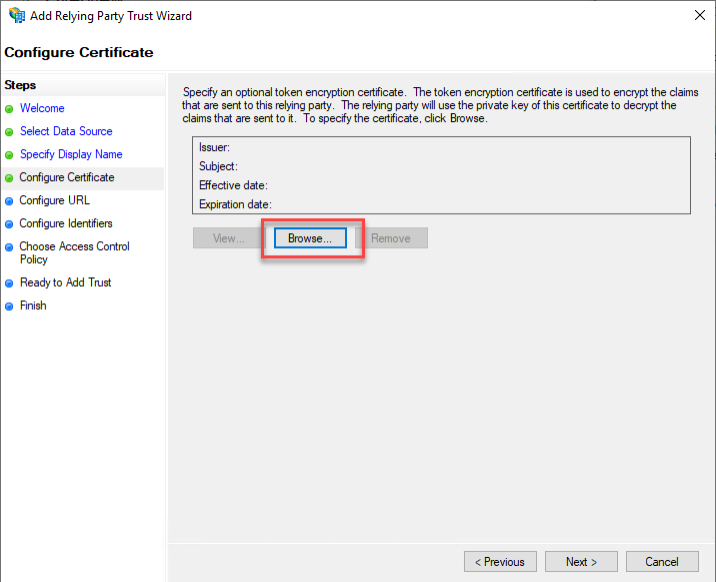The width and height of the screenshot is (716, 582).
Task: Cancel the relying party trust wizard
Action: [662, 561]
